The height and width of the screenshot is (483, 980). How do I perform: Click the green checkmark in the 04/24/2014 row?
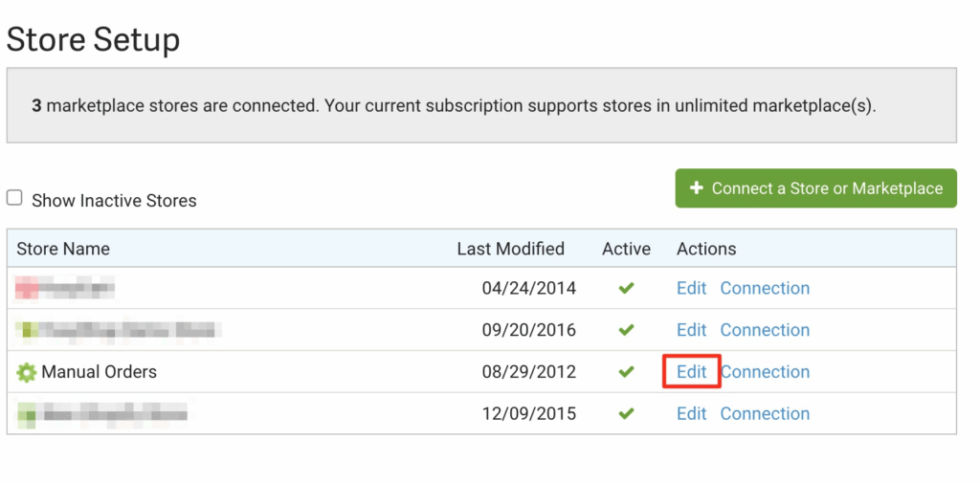tap(627, 288)
